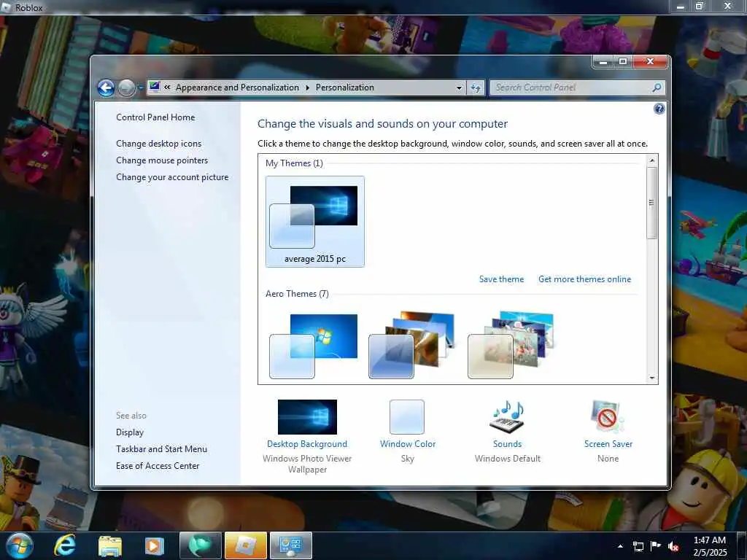Image resolution: width=747 pixels, height=560 pixels.
Task: Switch to Roblox taskbar button
Action: click(x=246, y=545)
